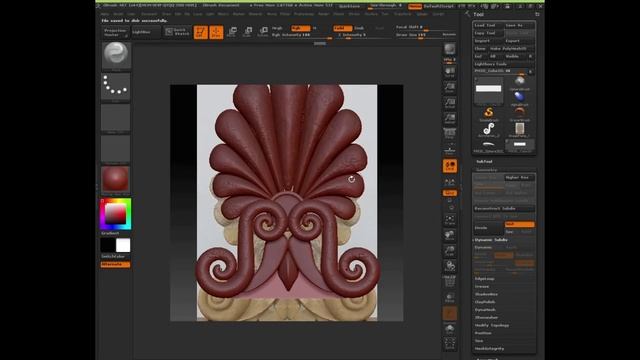Screen dimensions: 640x360
Task: Click the QuickSave button
Action: (349, 6)
